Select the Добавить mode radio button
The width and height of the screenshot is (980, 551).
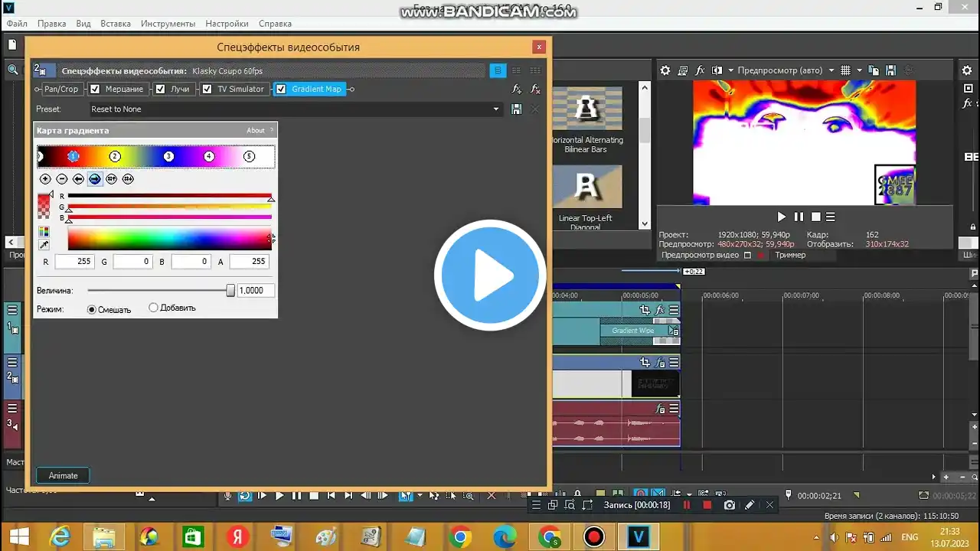pos(153,308)
